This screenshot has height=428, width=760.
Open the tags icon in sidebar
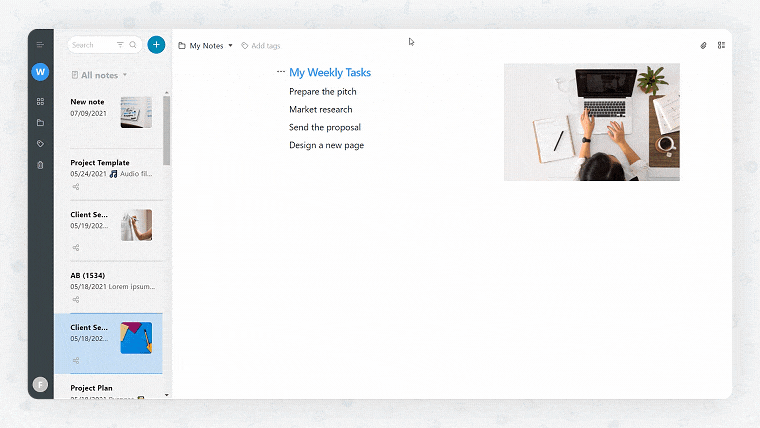click(40, 143)
